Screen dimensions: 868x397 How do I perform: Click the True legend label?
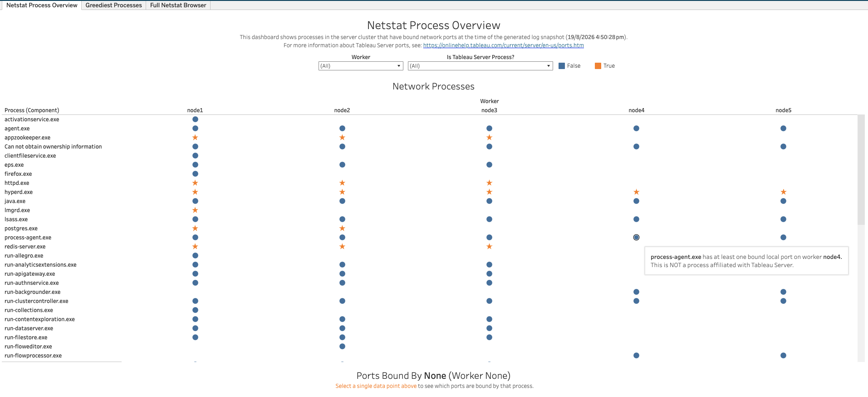coord(609,66)
